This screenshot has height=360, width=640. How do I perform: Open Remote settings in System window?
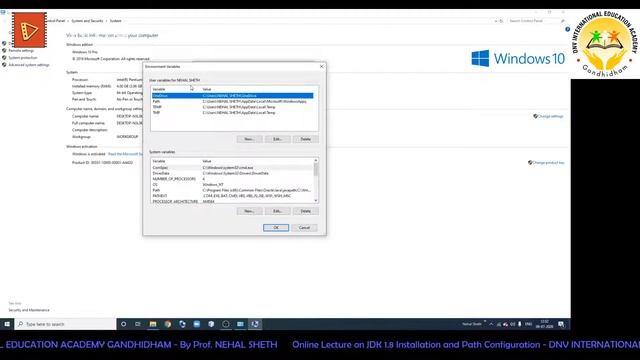click(21, 51)
